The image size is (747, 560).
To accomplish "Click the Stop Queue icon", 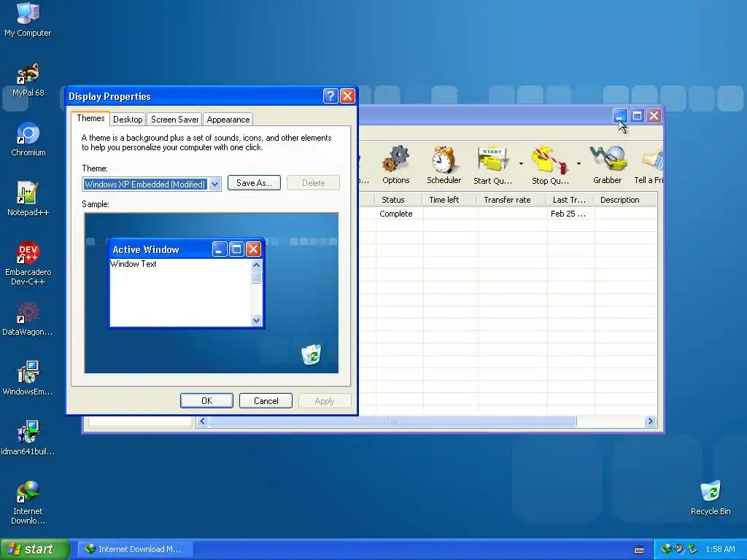I will click(550, 165).
